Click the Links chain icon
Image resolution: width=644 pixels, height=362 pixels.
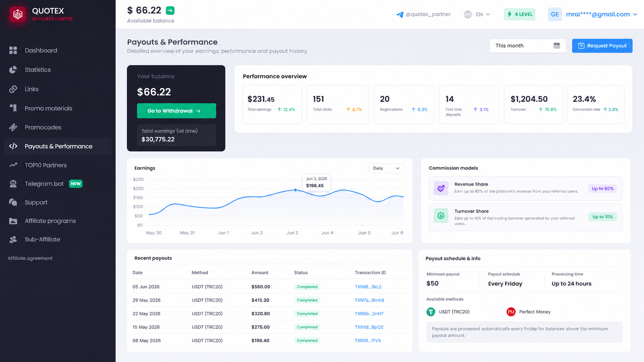tap(13, 89)
